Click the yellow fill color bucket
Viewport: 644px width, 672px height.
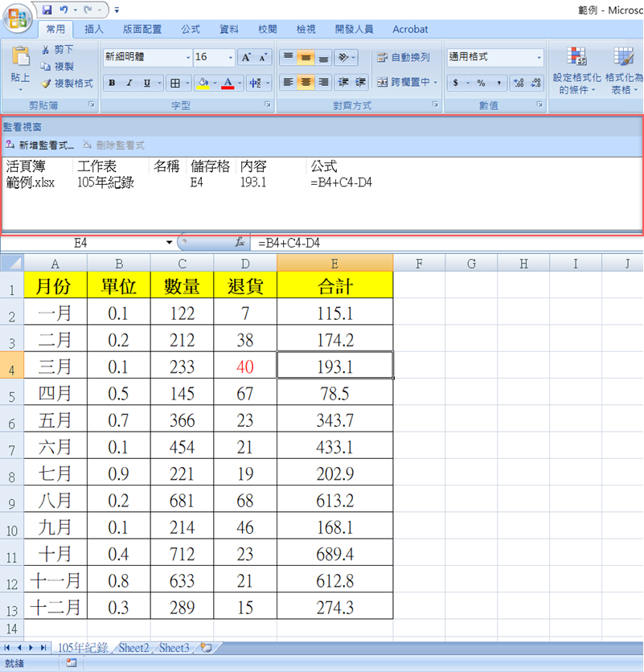(203, 83)
